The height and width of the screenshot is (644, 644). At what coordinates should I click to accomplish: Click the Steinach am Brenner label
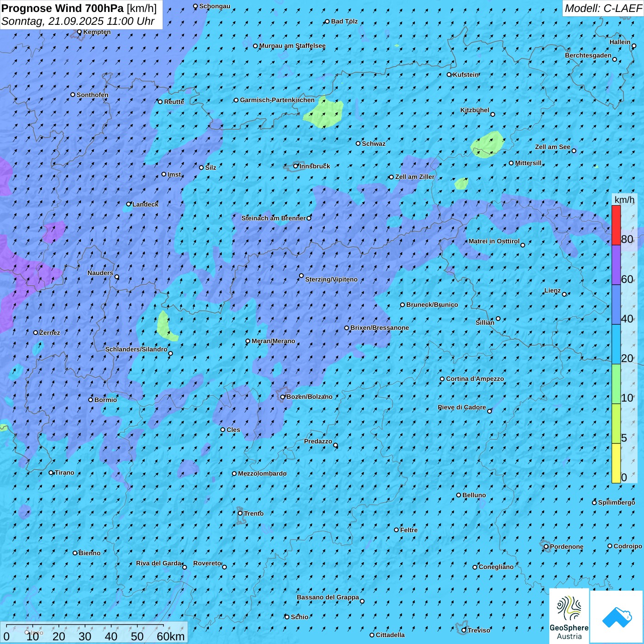(274, 218)
